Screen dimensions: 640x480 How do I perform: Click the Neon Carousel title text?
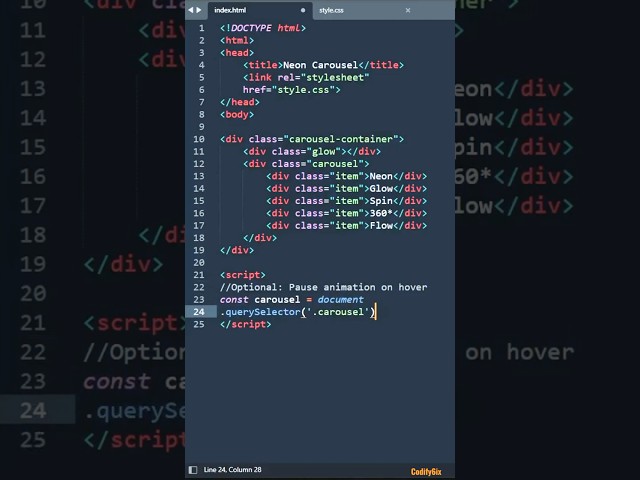click(x=320, y=65)
